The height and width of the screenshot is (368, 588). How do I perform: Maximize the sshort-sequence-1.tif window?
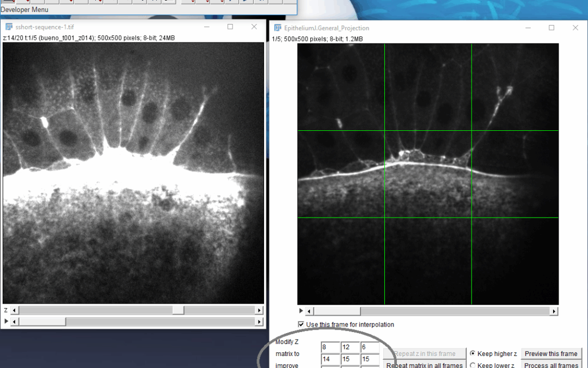coord(230,27)
